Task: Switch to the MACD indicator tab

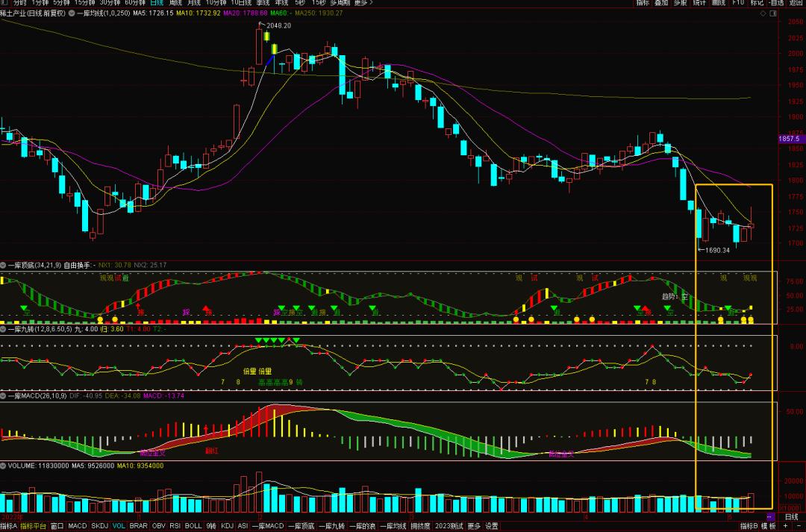Action: click(x=78, y=526)
